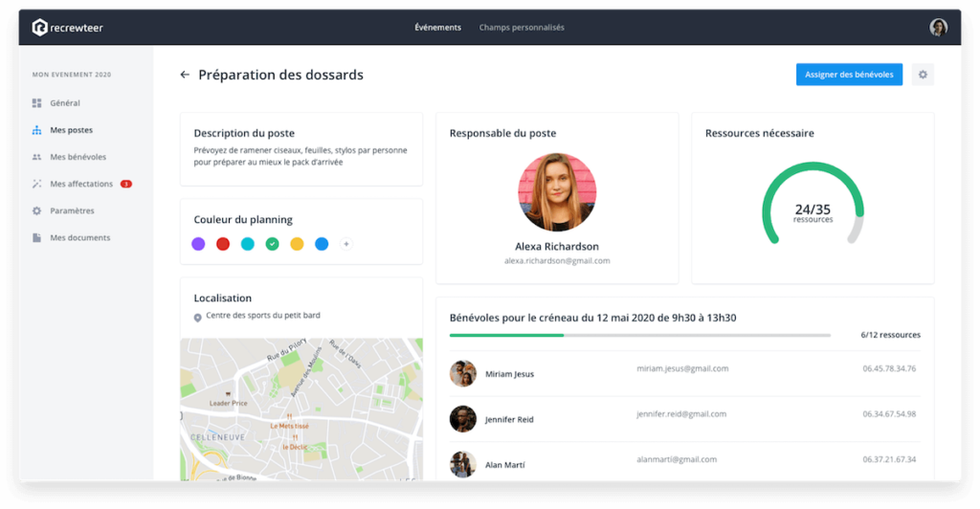This screenshot has width=980, height=509.
Task: Click the Général dashboard icon
Action: [37, 103]
